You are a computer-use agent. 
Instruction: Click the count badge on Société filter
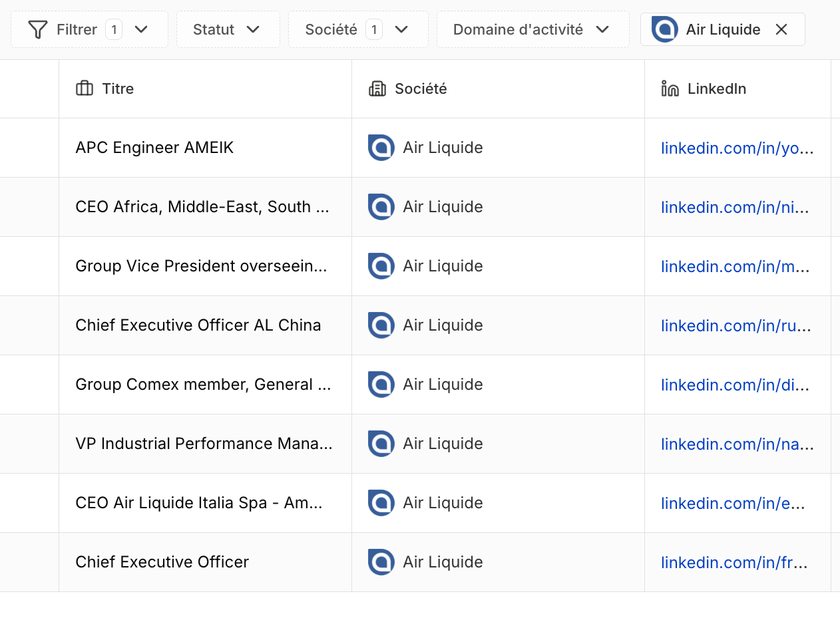tap(374, 29)
